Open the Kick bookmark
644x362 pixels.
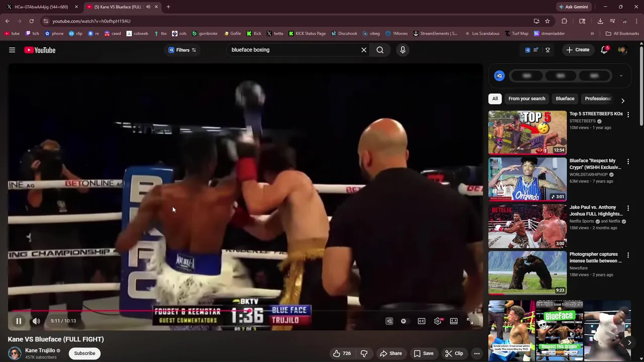[x=254, y=34]
